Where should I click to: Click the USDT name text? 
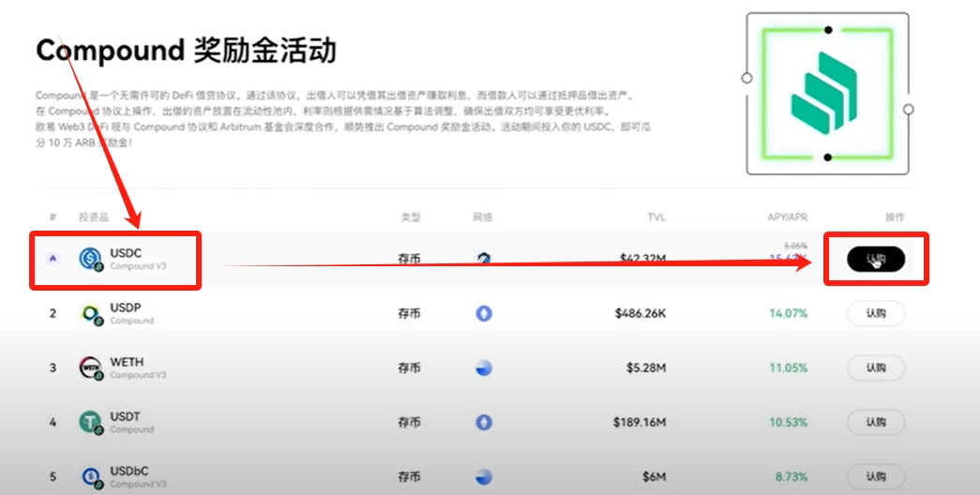pyautogui.click(x=125, y=416)
